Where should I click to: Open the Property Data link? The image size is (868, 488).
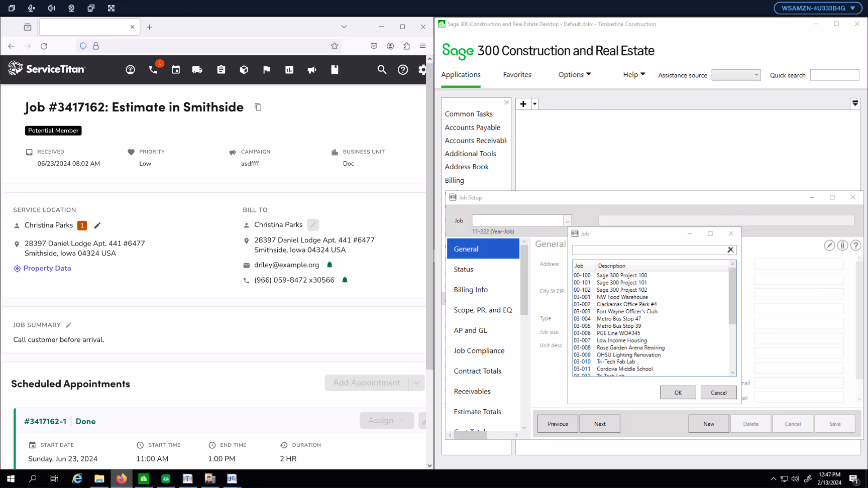click(x=47, y=268)
